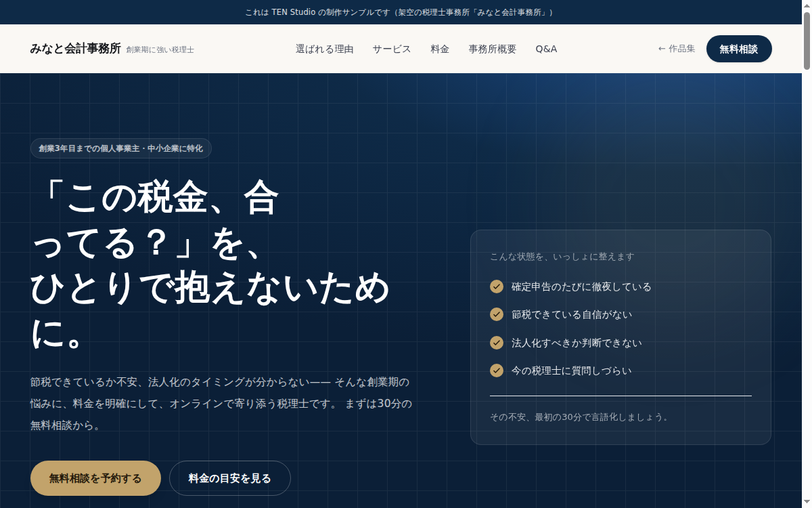Return to ← 作品集 portfolio link
Viewport: 812px width, 508px height.
coord(677,49)
